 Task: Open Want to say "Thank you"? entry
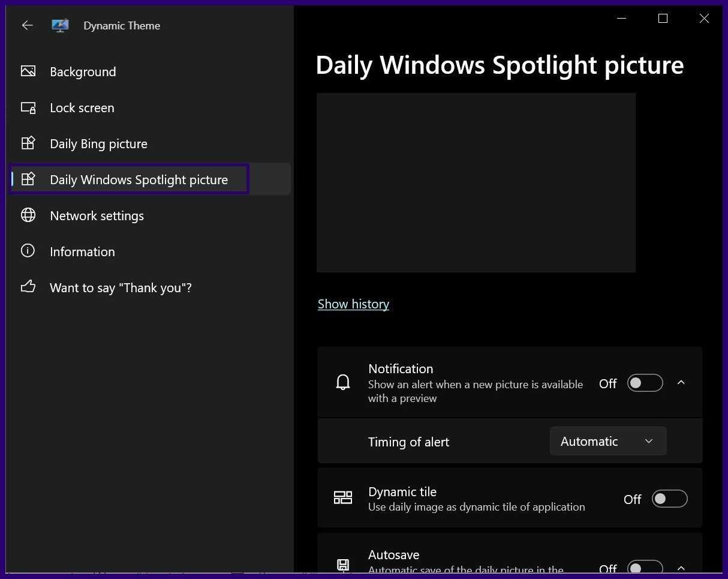(121, 288)
